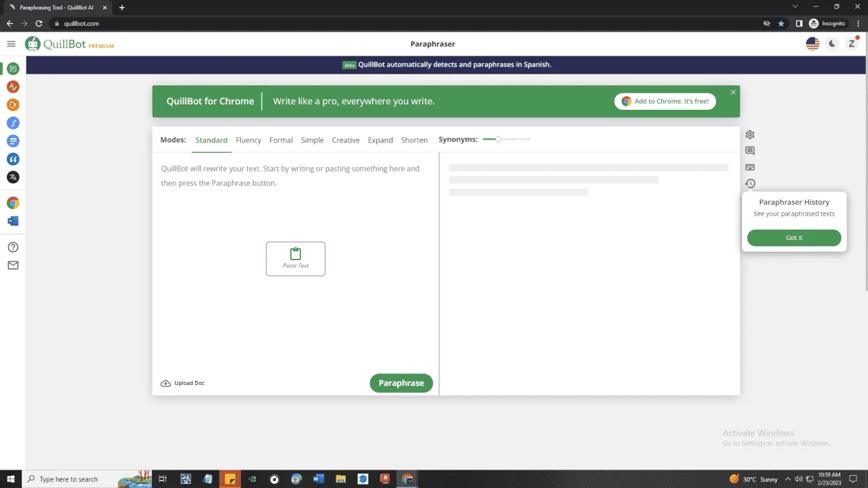Click Upload Doc link

tap(182, 383)
